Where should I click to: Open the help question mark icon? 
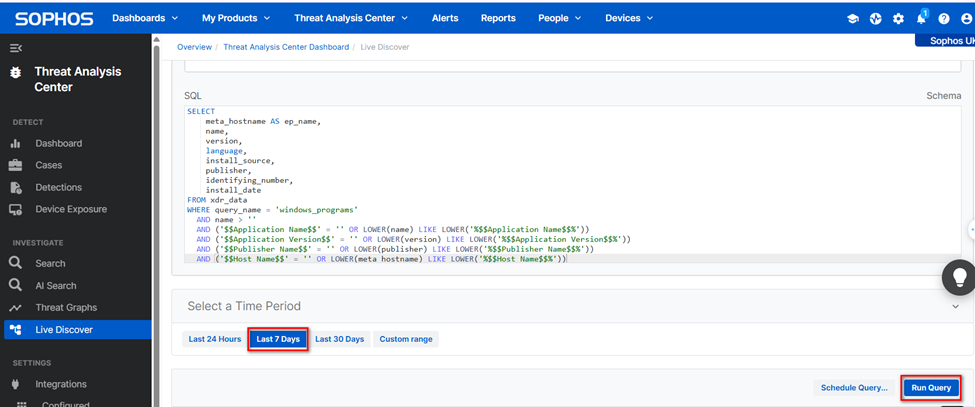point(943,19)
